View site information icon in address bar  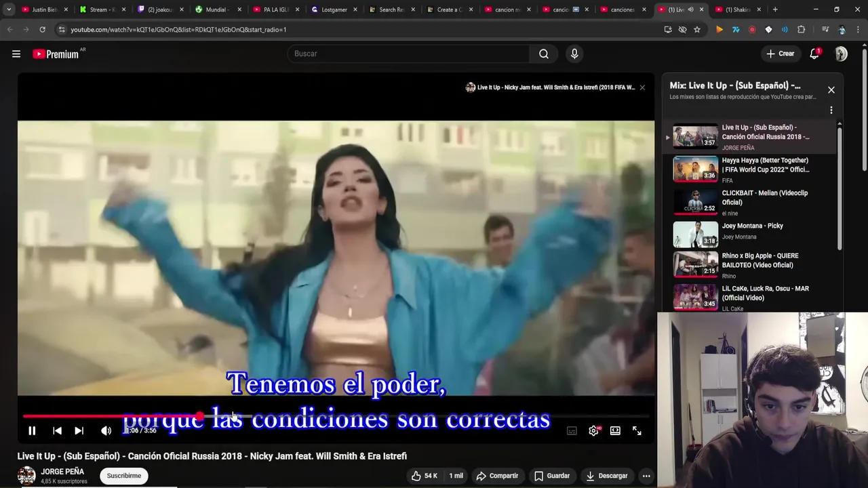(x=62, y=30)
